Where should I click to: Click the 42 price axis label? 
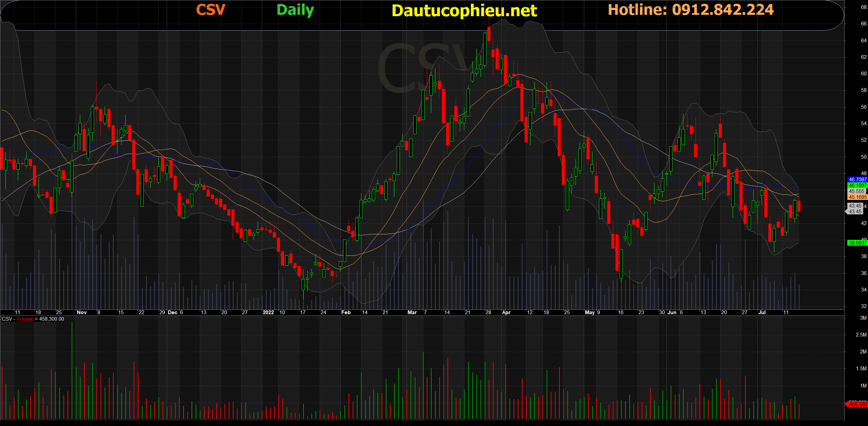click(x=864, y=223)
